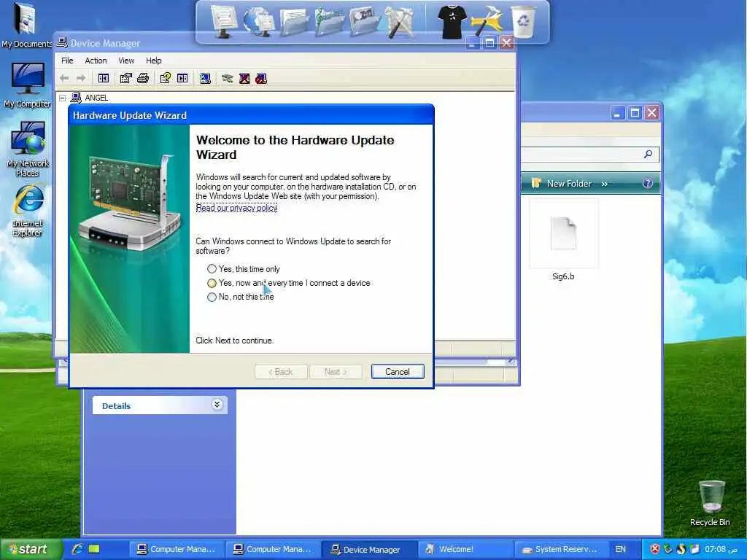This screenshot has width=747, height=560.
Task: Select the My Computer desktop icon
Action: pyautogui.click(x=27, y=85)
